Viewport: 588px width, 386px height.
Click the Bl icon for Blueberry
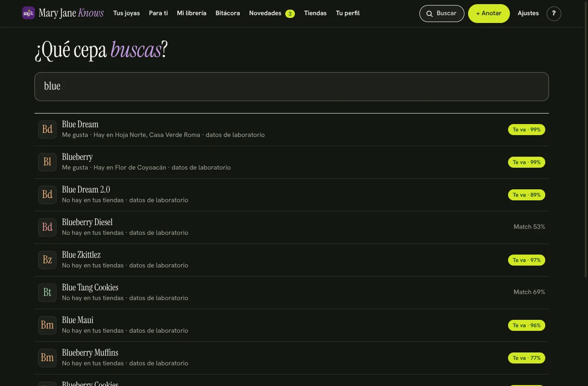tap(47, 162)
